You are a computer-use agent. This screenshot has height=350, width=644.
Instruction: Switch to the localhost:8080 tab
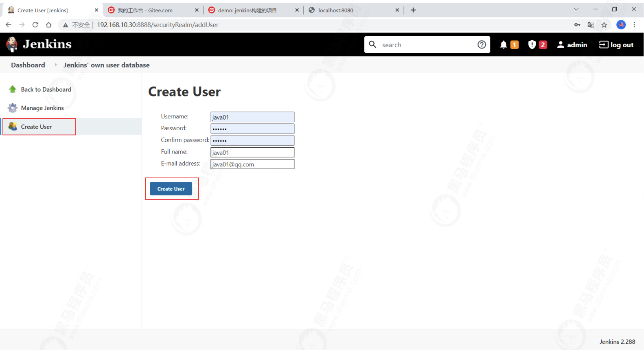354,10
